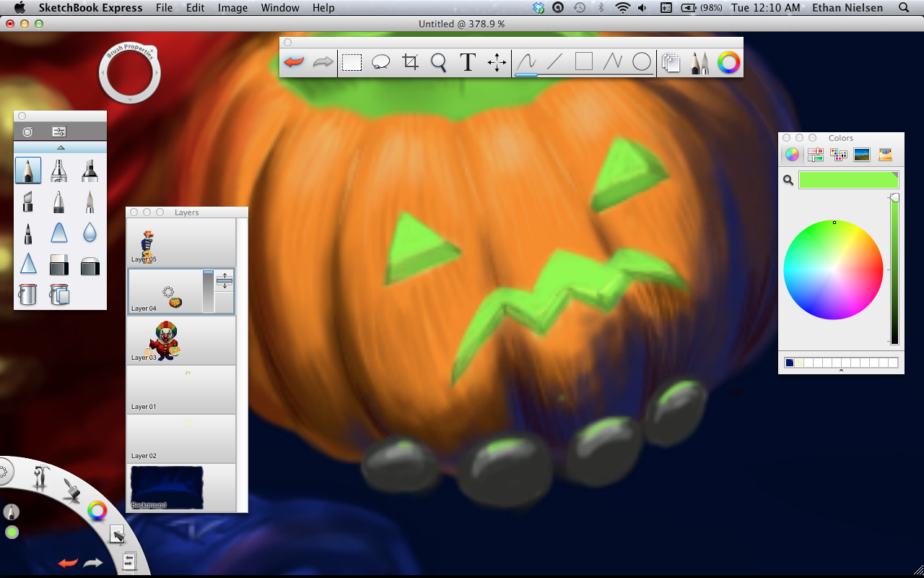The height and width of the screenshot is (578, 924).
Task: Open the SketchBook Express application menu
Action: [x=90, y=8]
